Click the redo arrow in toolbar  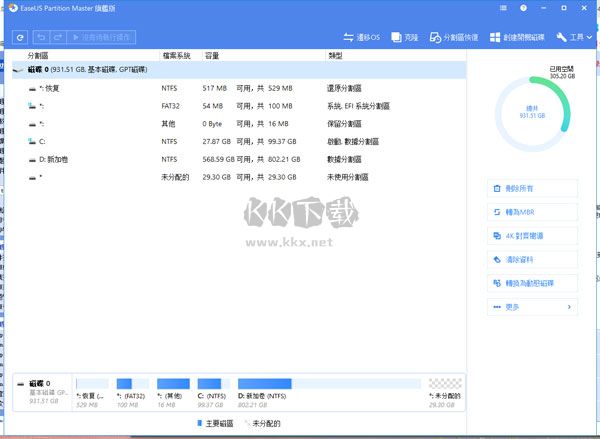coord(58,37)
